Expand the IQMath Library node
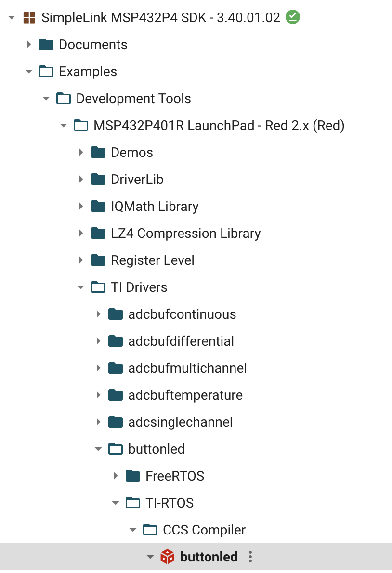 pyautogui.click(x=81, y=206)
